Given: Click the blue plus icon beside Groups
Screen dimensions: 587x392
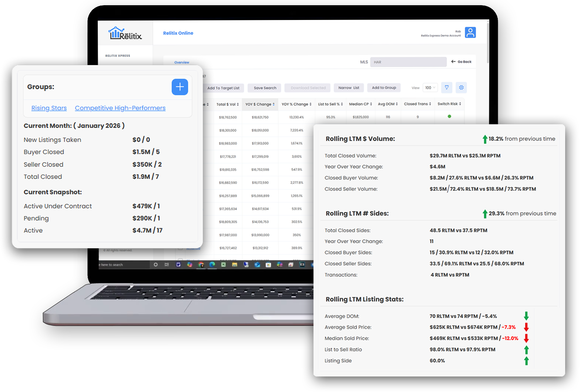Looking at the screenshot, I should pos(180,87).
